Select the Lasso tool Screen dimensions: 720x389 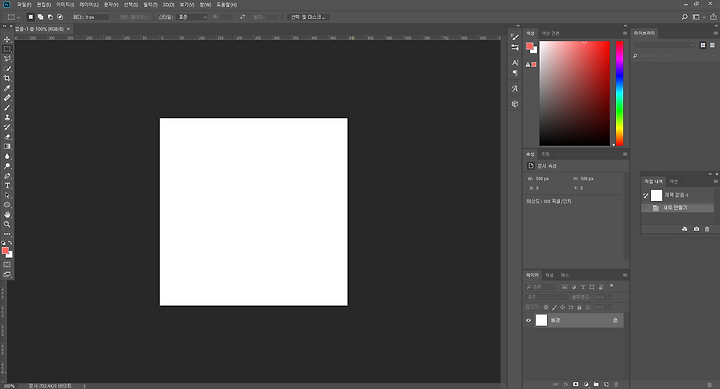(x=7, y=59)
